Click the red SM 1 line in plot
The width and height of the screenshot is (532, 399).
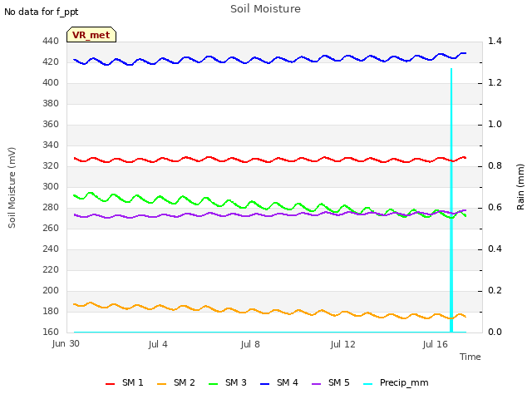(x=270, y=160)
